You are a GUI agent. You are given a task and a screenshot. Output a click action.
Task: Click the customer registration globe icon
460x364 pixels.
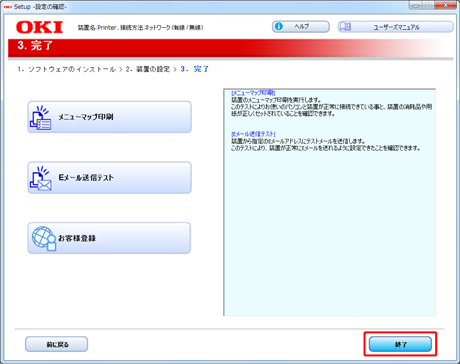tap(44, 238)
